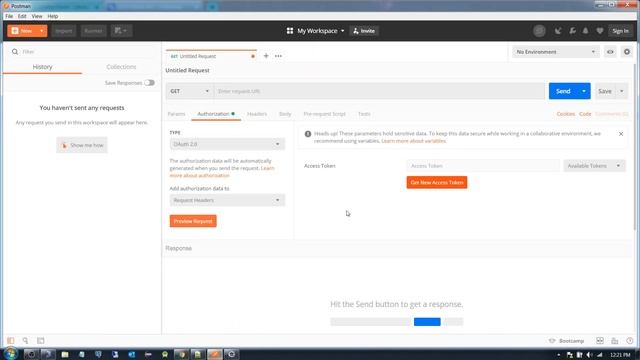Open the Windows Start button
Image resolution: width=640 pixels, height=360 pixels.
click(x=10, y=353)
